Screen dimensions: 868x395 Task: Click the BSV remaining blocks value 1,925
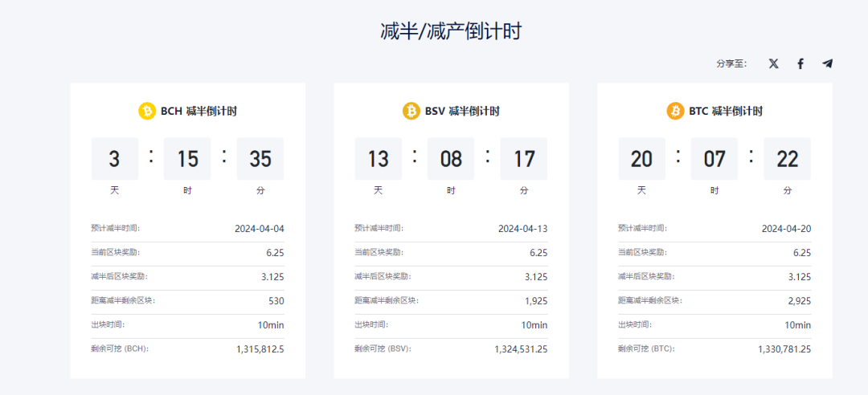click(x=536, y=301)
